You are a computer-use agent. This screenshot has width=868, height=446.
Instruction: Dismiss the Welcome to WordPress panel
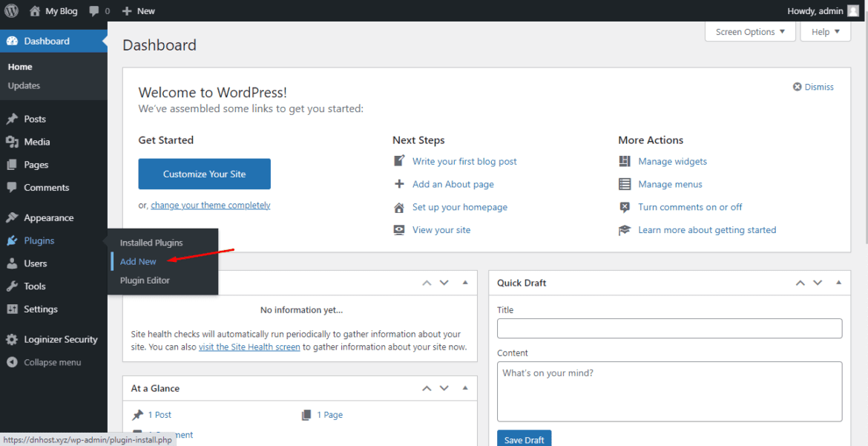click(x=813, y=87)
